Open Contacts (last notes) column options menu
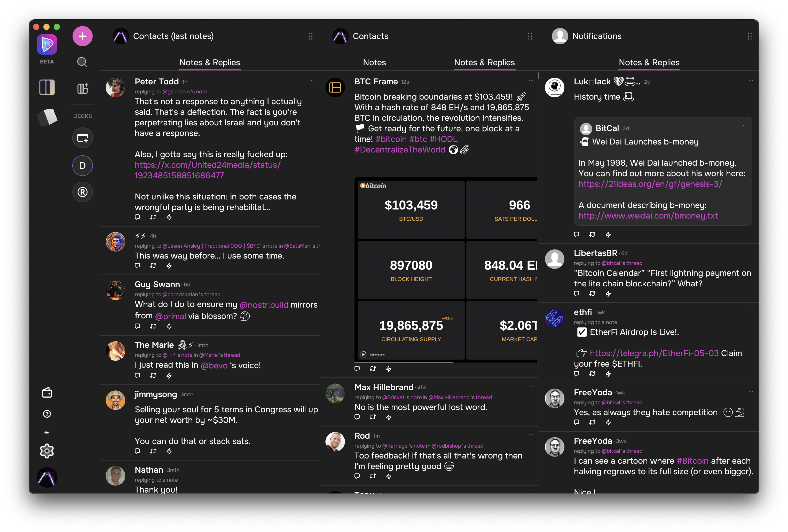Screen dimensions: 788x532 pos(310,36)
